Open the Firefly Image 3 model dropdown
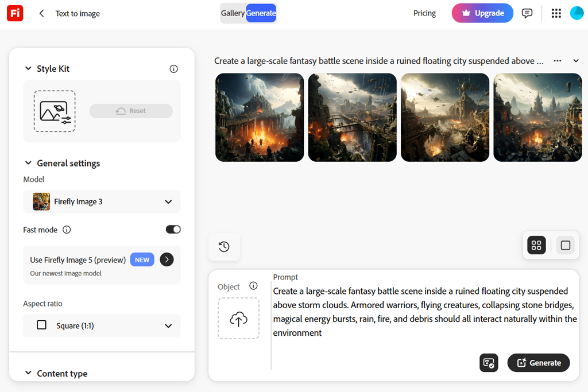The height and width of the screenshot is (392, 588). (x=102, y=201)
